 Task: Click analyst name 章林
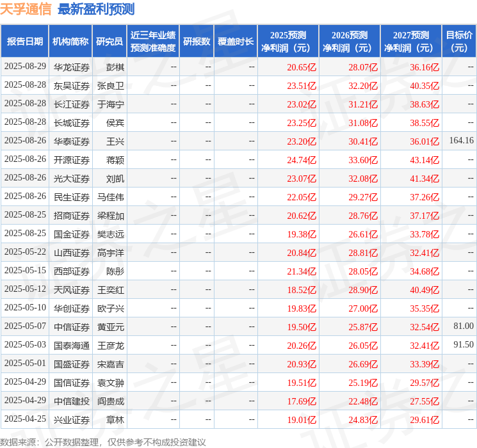(115, 420)
